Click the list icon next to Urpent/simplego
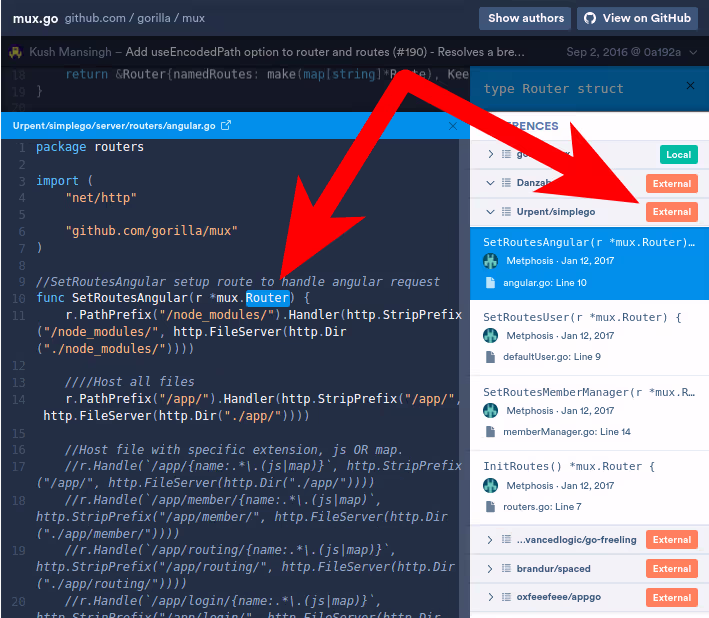This screenshot has width=709, height=618. pos(506,212)
